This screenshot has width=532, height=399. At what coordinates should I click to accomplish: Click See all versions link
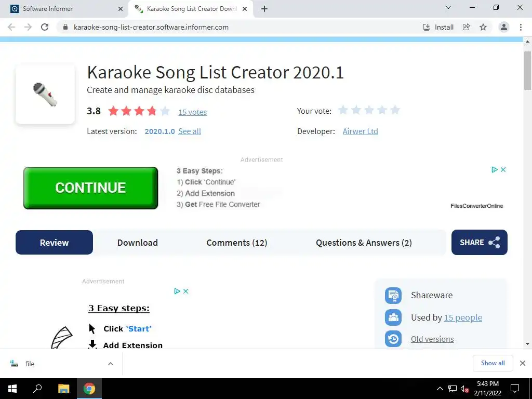189,131
